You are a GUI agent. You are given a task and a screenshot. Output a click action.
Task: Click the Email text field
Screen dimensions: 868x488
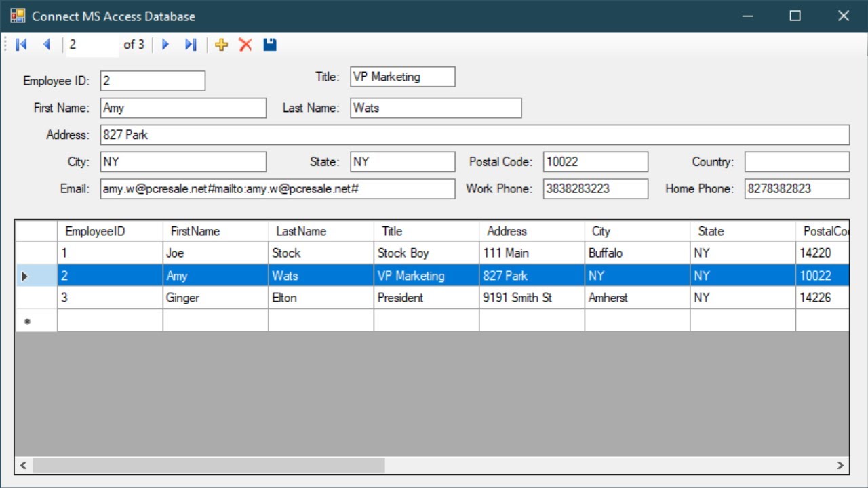pyautogui.click(x=277, y=189)
